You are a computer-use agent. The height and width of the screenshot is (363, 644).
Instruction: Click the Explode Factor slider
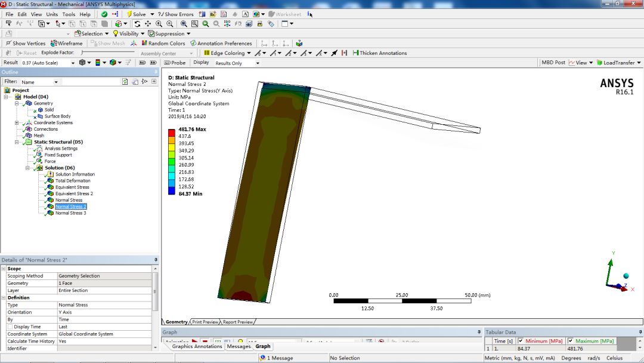click(x=108, y=53)
